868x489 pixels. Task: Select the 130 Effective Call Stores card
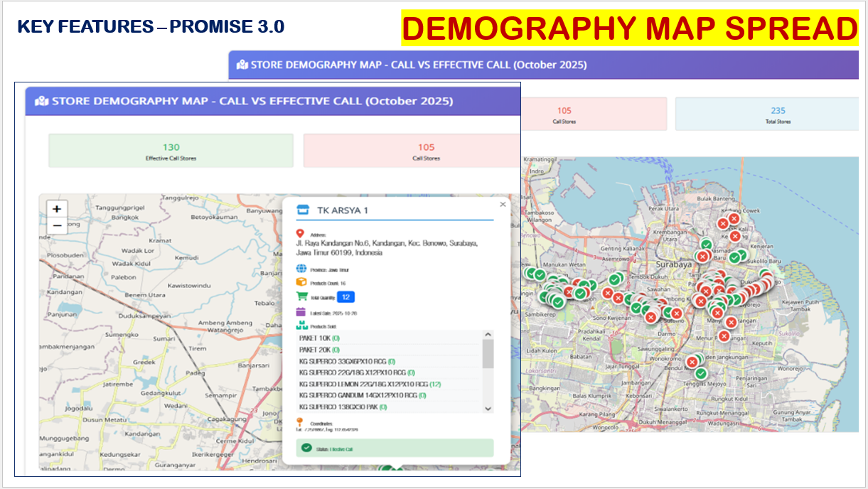[x=171, y=151]
